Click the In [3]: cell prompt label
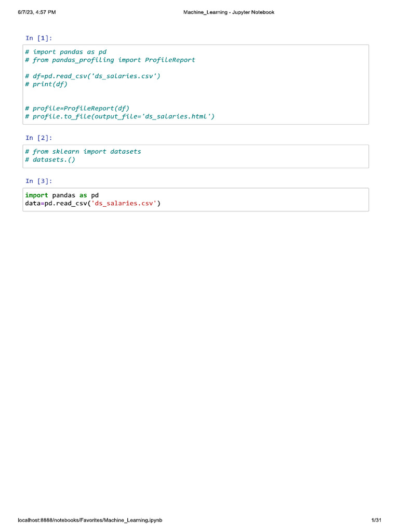 (38, 181)
